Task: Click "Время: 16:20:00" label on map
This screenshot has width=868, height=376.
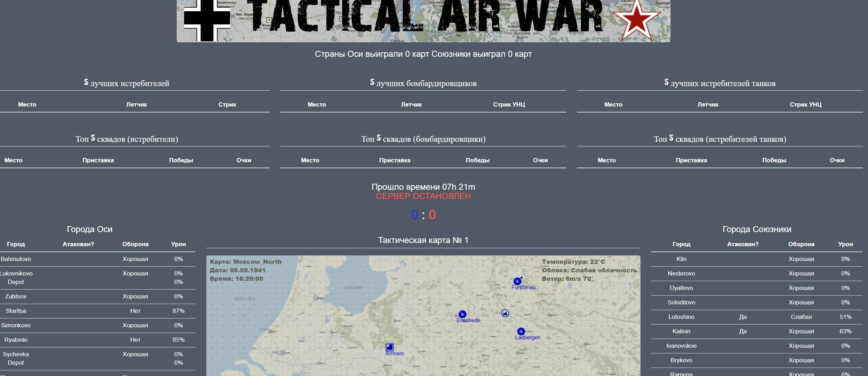Action: (237, 279)
